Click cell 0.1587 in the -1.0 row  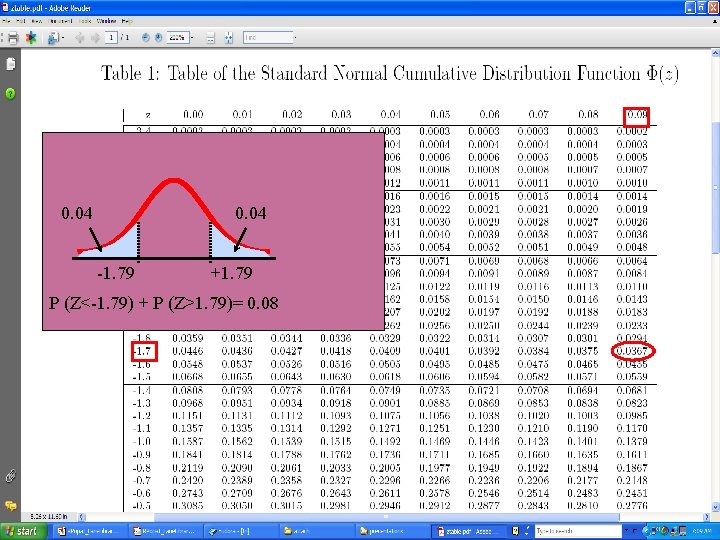(188, 441)
